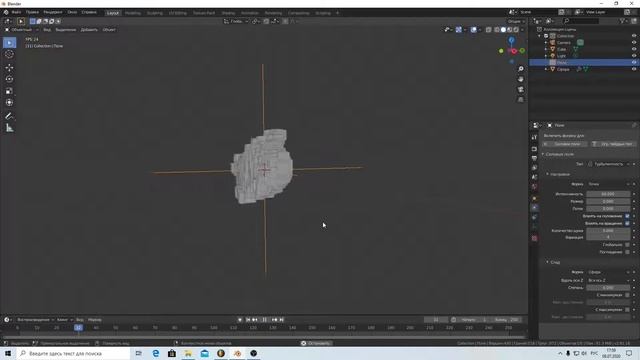Open the Scene properties tab icon
The image size is (640, 360).
(534, 177)
